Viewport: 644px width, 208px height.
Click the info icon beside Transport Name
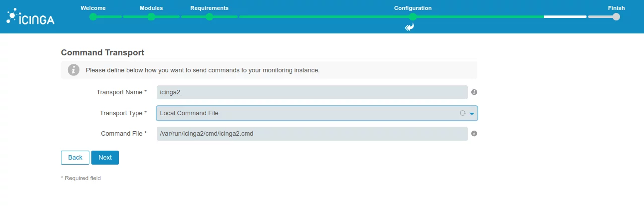click(474, 92)
